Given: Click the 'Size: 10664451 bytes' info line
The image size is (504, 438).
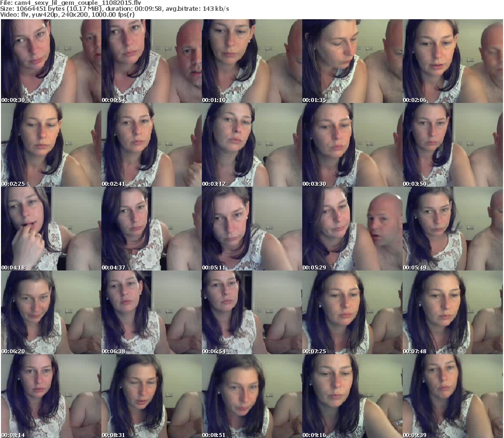Looking at the screenshot, I should click(x=114, y=9).
